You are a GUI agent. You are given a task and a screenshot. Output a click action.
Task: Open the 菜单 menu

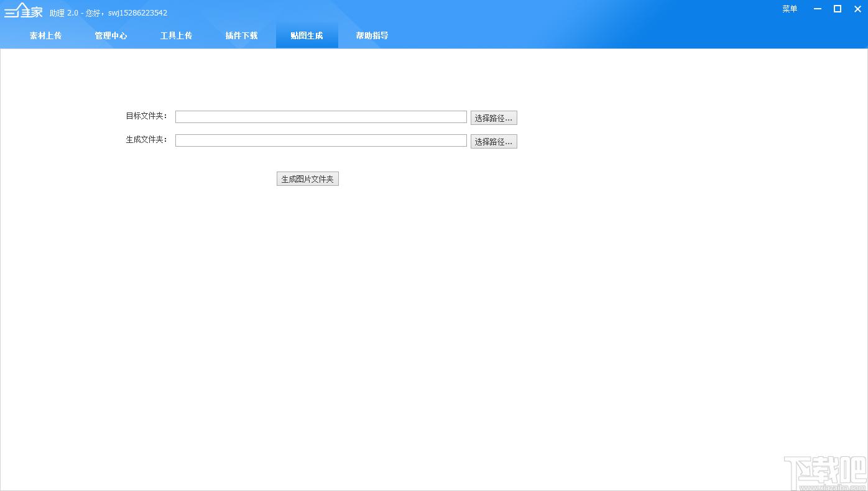point(790,9)
